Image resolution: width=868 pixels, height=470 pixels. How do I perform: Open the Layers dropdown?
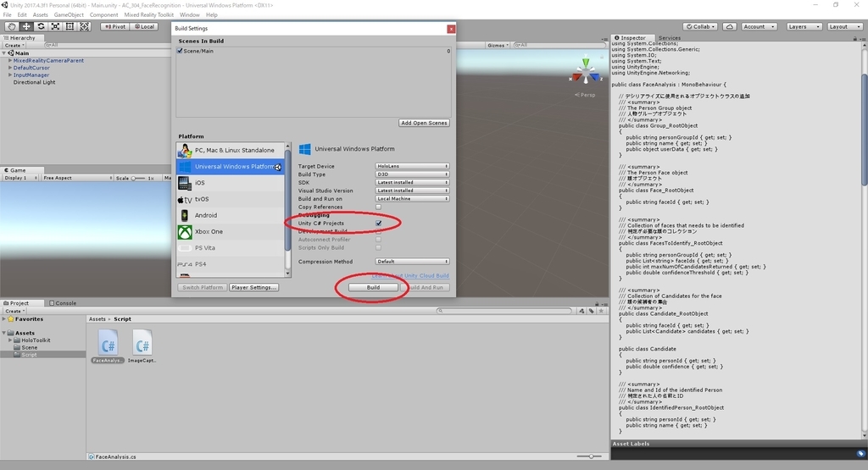click(x=804, y=26)
